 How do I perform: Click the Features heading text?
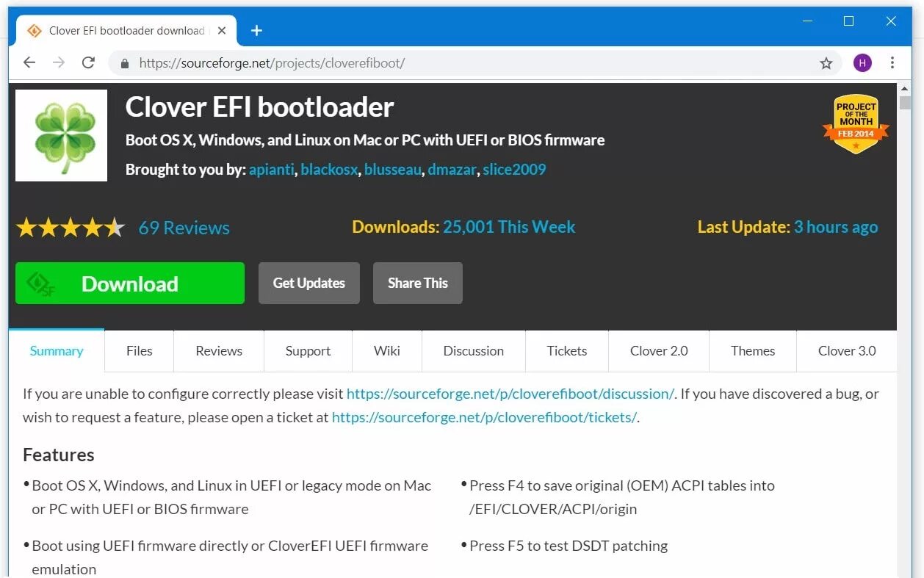(x=59, y=455)
